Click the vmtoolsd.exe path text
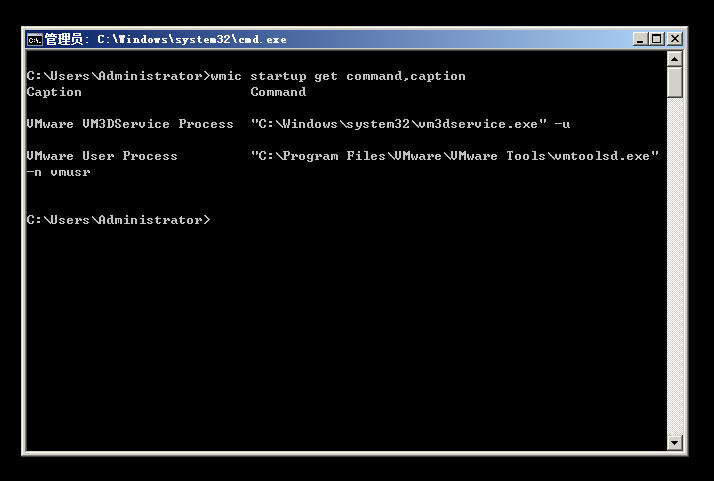The width and height of the screenshot is (714, 481). click(x=454, y=156)
